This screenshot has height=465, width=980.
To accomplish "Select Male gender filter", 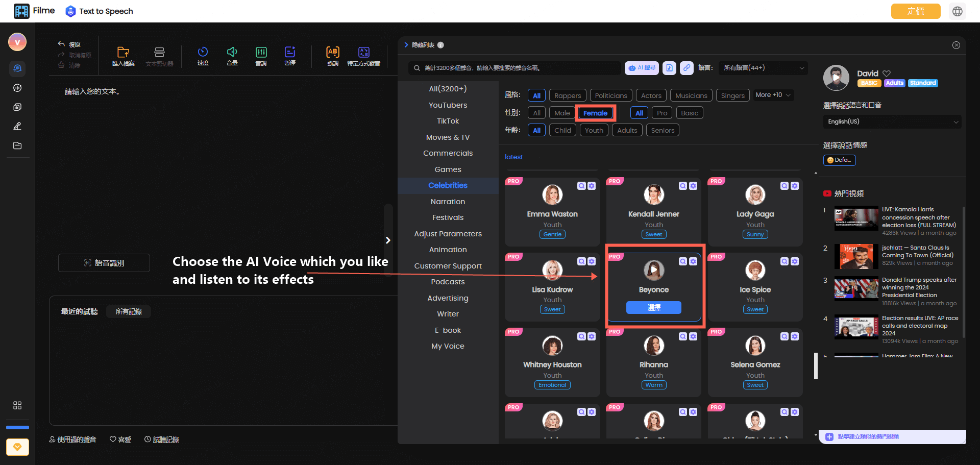I will pos(562,113).
